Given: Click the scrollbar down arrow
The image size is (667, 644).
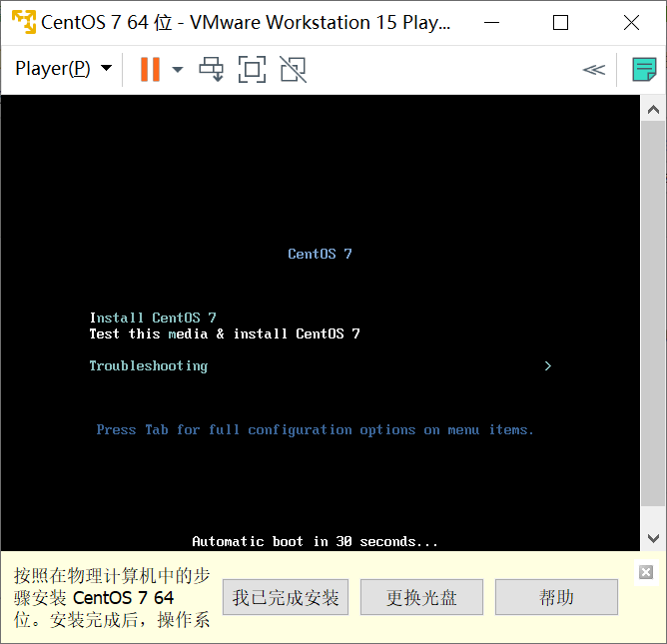Looking at the screenshot, I should click(x=653, y=538).
